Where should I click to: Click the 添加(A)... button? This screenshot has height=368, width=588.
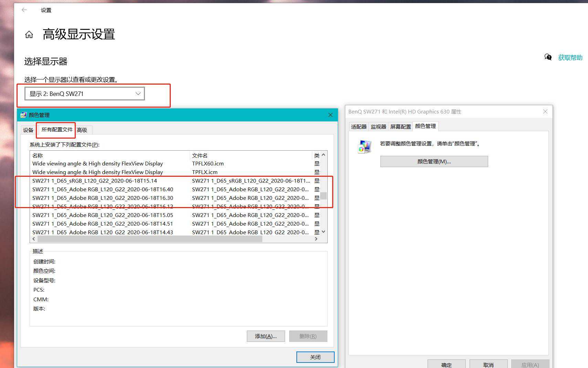tap(265, 336)
